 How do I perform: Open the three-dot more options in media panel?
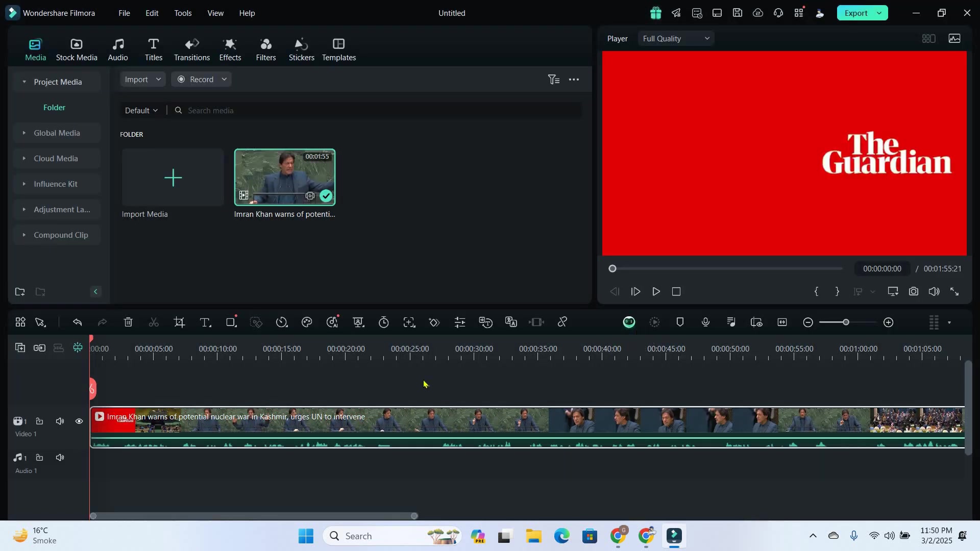[574, 80]
